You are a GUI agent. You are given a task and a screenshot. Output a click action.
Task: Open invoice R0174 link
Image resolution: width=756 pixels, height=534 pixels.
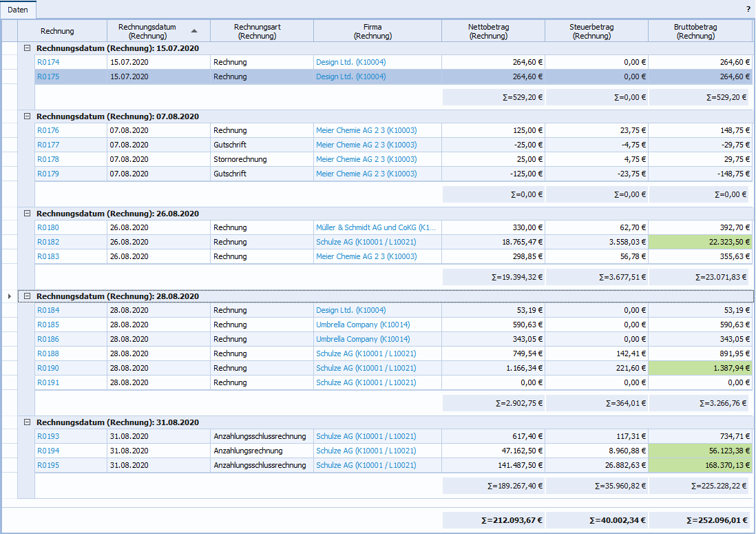click(x=48, y=62)
